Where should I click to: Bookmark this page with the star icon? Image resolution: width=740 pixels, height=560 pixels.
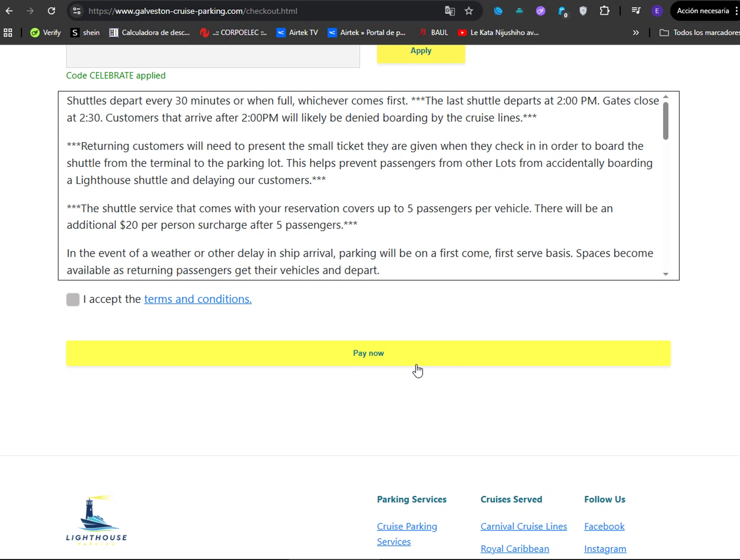pos(469,11)
